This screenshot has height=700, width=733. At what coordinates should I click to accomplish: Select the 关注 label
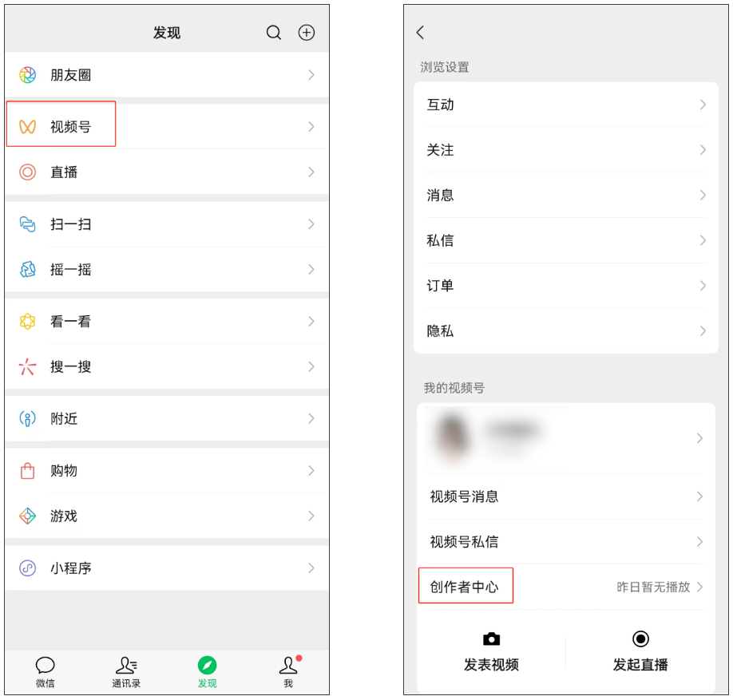click(x=441, y=150)
